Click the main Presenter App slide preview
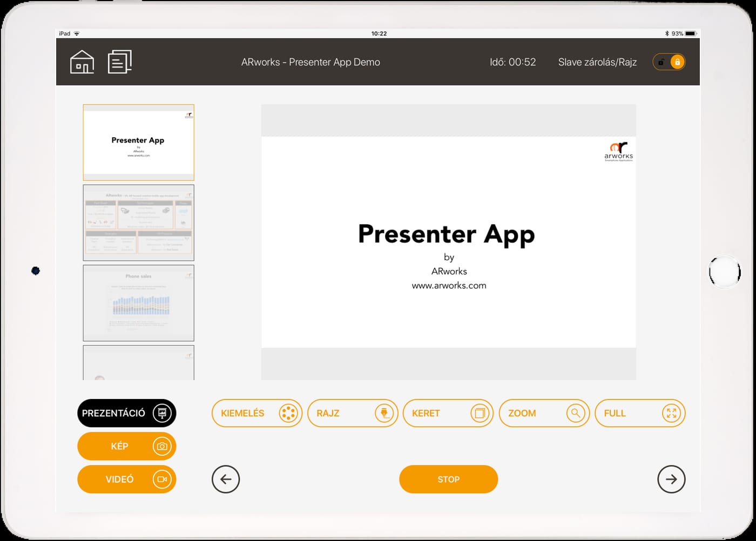 pyautogui.click(x=449, y=242)
